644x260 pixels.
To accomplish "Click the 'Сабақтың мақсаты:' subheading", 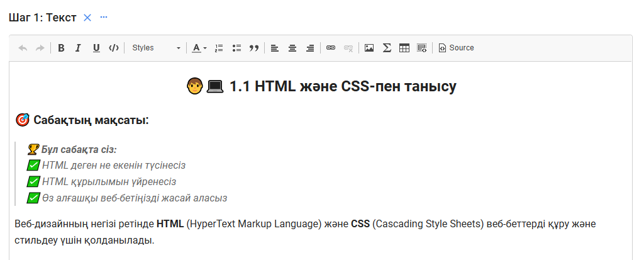I will coord(91,120).
